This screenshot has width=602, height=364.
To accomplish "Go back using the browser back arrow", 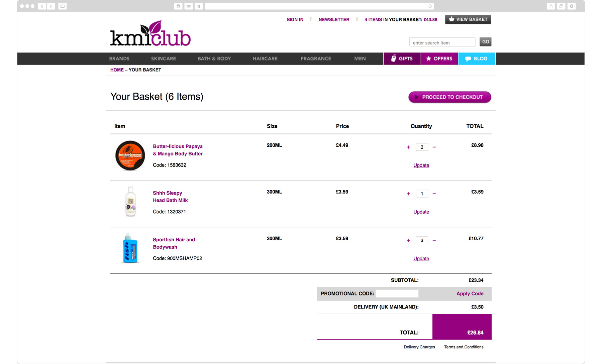I will [x=42, y=6].
